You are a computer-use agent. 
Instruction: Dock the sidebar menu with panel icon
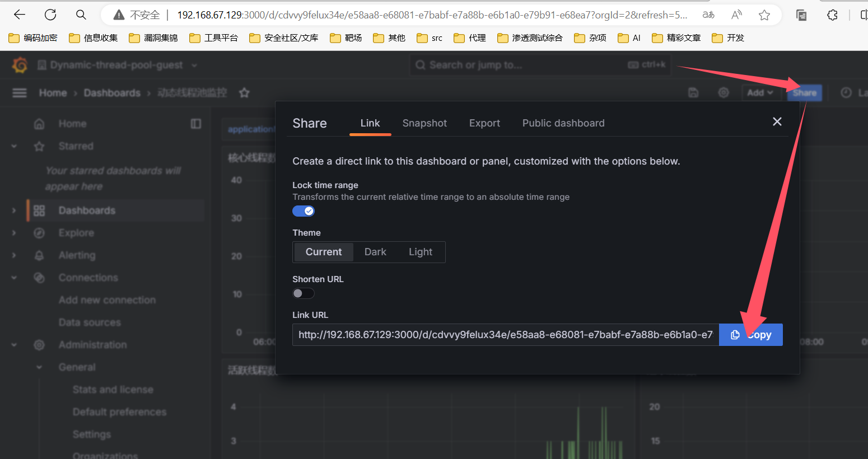tap(196, 124)
